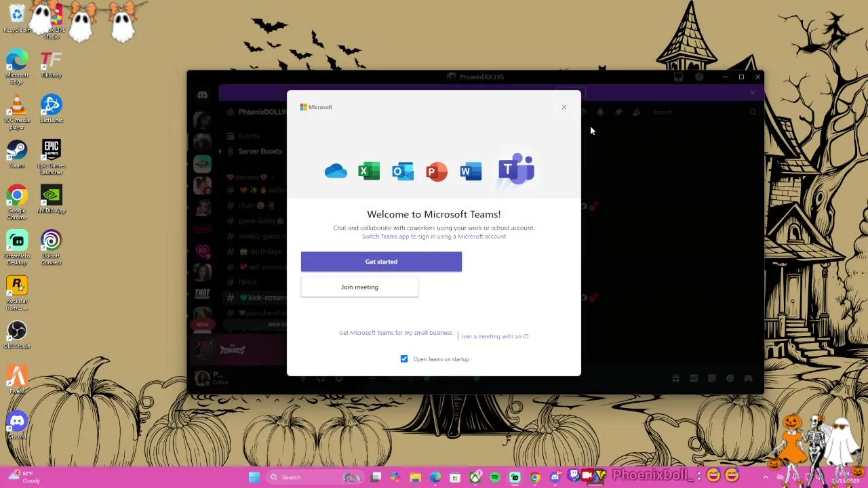Click the large Teams logo icon
The width and height of the screenshot is (868, 488).
point(516,169)
